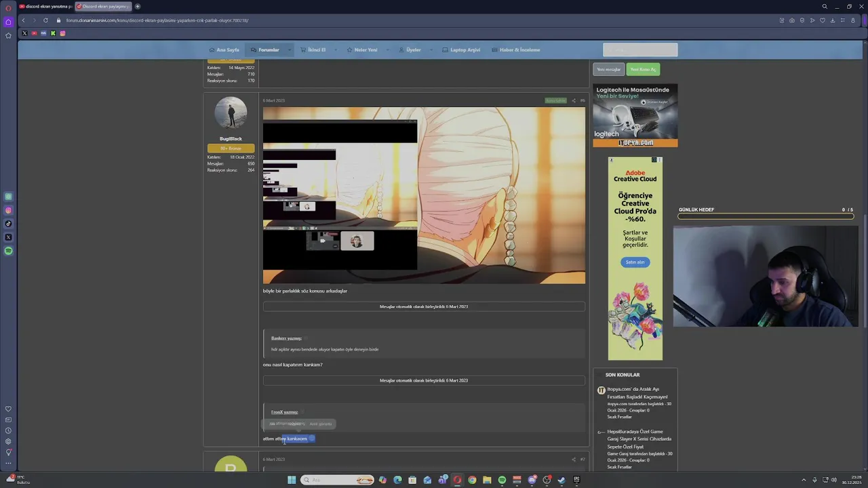Open Laptop Arşivi in forum navigation
This screenshot has width=868, height=488.
coord(461,49)
